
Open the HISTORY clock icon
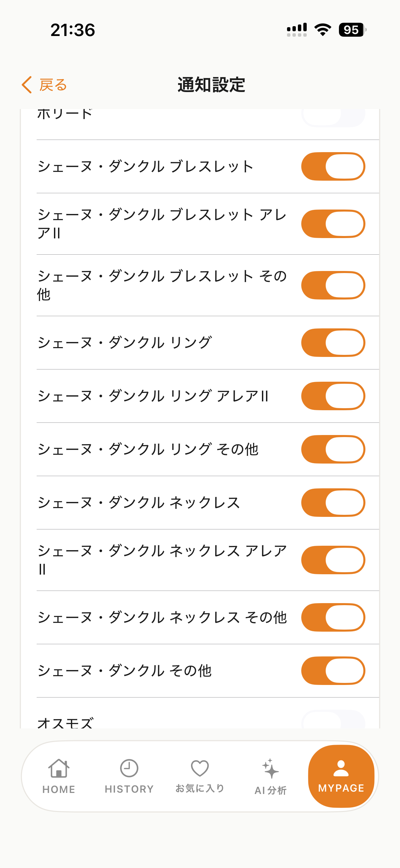129,768
